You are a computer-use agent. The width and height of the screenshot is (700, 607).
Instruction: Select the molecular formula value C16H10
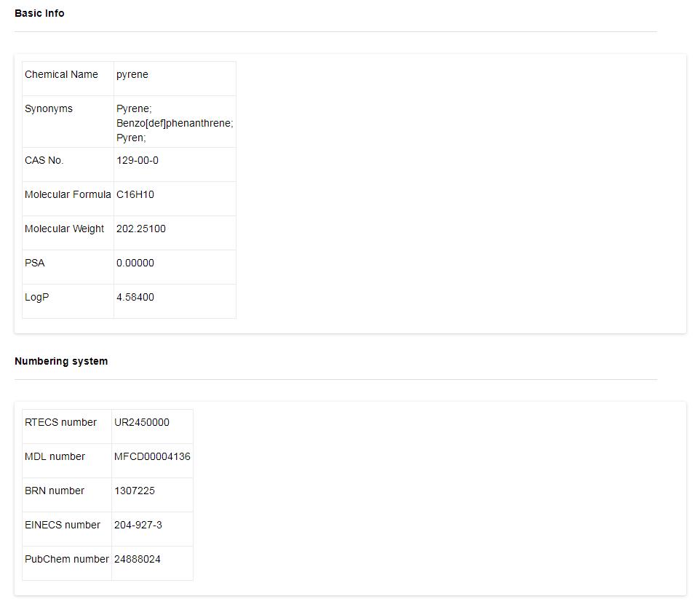[135, 194]
